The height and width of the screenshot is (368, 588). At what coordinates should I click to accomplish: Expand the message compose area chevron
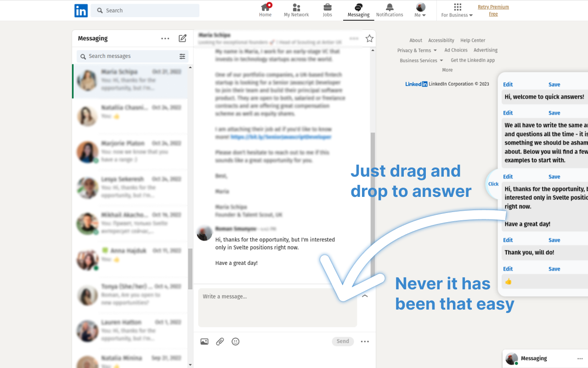365,296
